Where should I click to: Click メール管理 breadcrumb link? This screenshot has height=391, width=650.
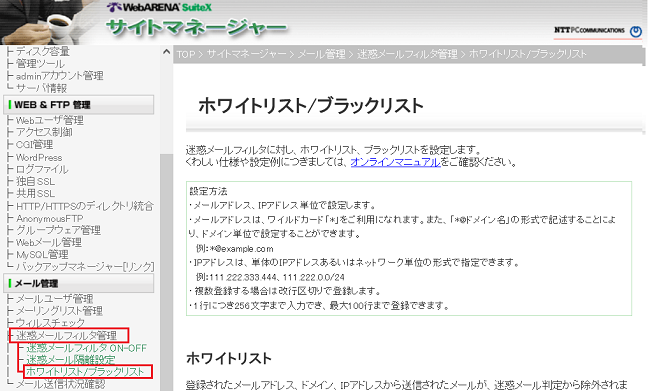(322, 54)
